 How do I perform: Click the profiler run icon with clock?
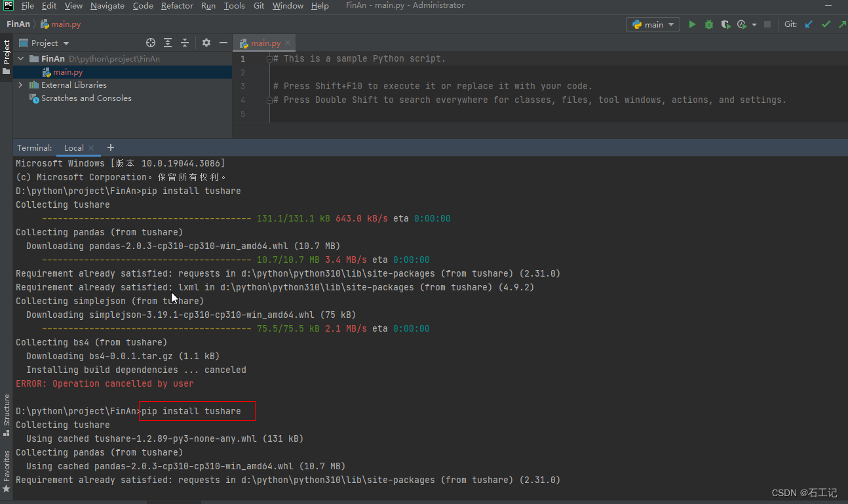[742, 24]
